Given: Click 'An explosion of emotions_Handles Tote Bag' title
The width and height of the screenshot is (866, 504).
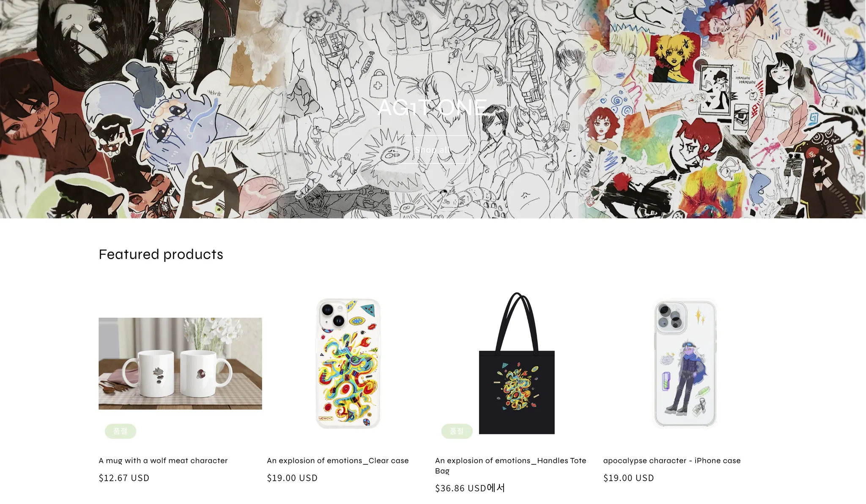Looking at the screenshot, I should tap(511, 466).
